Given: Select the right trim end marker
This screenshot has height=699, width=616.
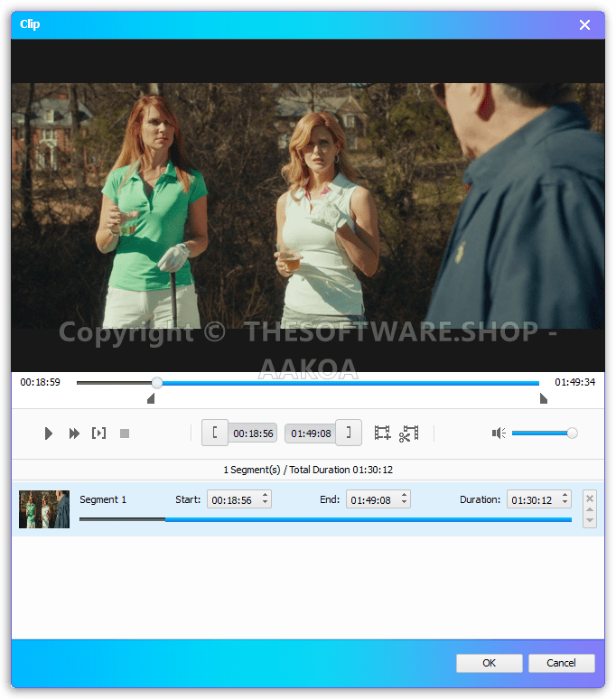Looking at the screenshot, I should pyautogui.click(x=543, y=398).
